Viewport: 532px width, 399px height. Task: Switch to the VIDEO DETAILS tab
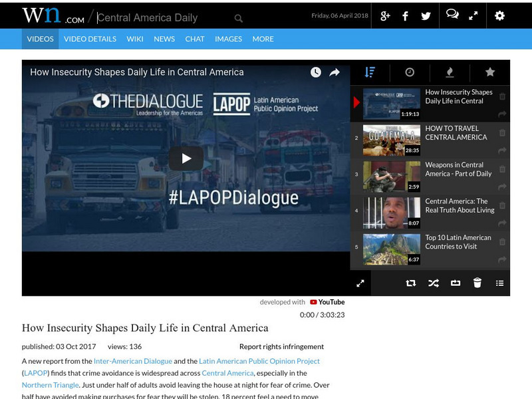[x=92, y=39]
